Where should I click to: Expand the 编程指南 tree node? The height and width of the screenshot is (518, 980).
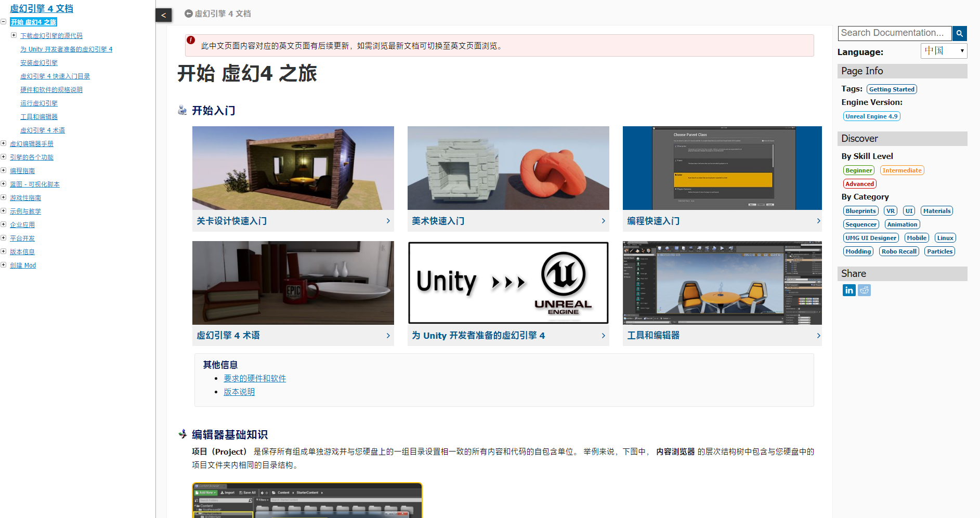point(4,170)
